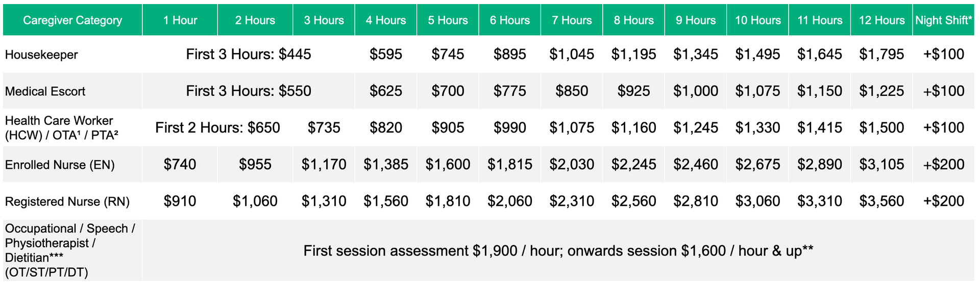
Task: Click the Registered Nurse (RN) row label
Action: 67,201
